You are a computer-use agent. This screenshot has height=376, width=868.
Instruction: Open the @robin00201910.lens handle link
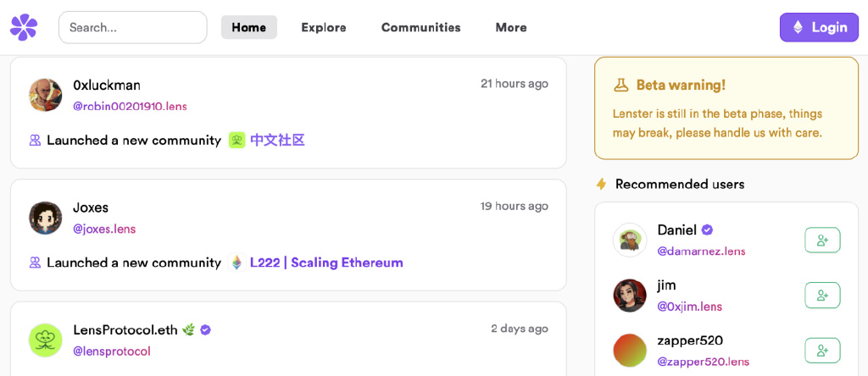pyautogui.click(x=130, y=106)
